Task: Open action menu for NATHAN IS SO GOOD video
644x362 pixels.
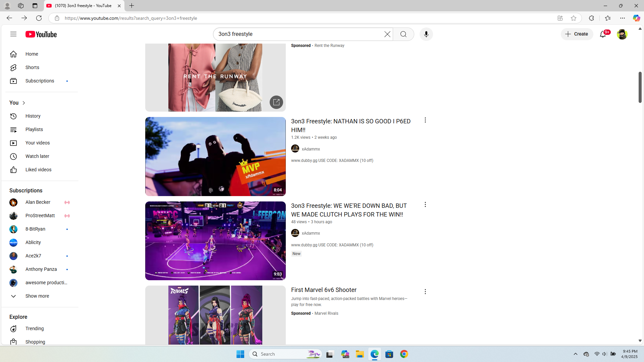Action: [425, 120]
